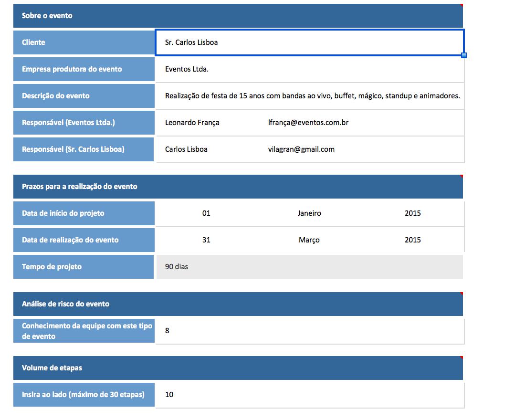Click the vilagran@gmail.com email cell
525x420 pixels.
[301, 149]
